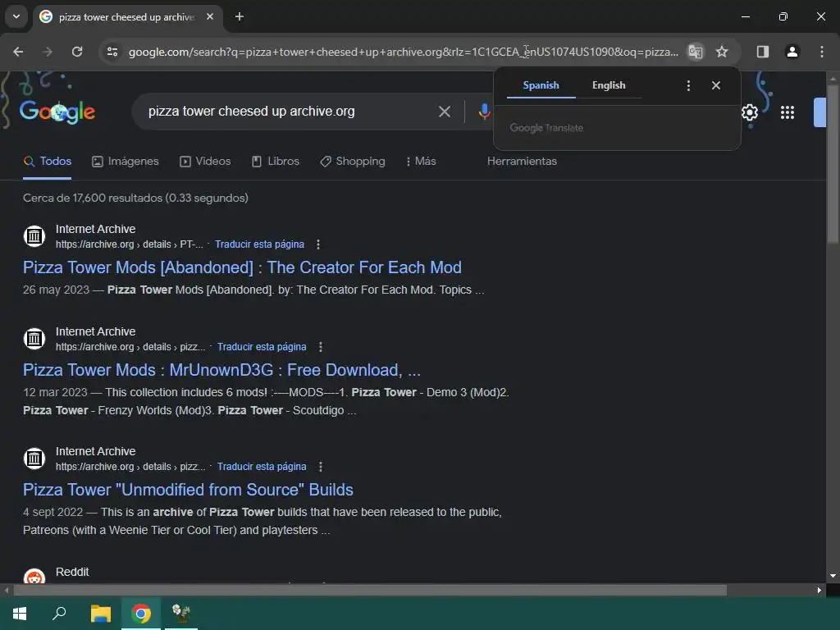Click Internet Archive favicon of first result
840x630 pixels.
[34, 235]
